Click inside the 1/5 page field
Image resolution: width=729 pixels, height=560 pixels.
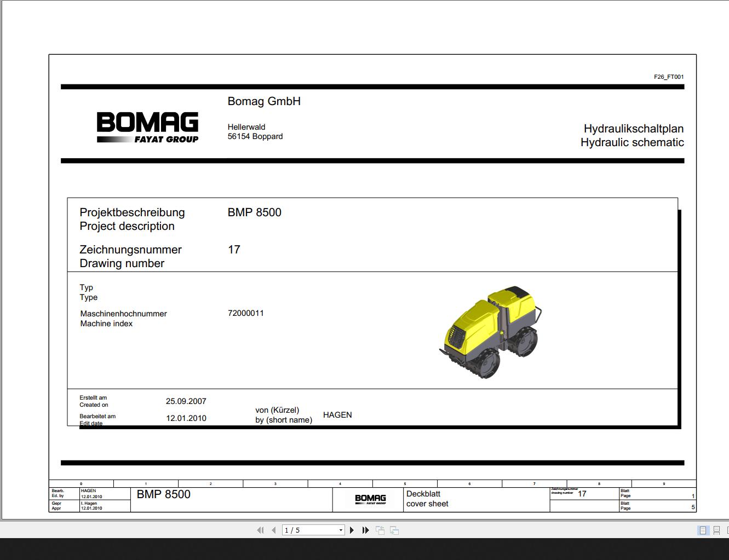[x=307, y=530]
